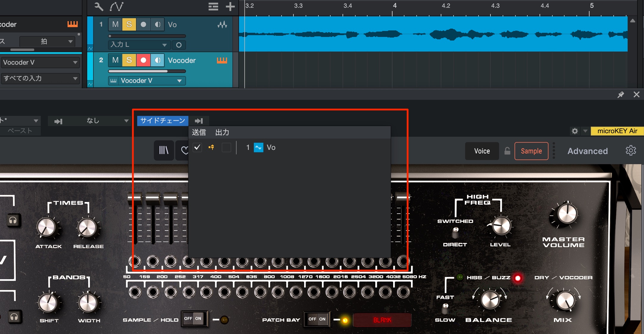Enable the output checkbox for Vo
The image size is (644, 334).
pos(226,147)
